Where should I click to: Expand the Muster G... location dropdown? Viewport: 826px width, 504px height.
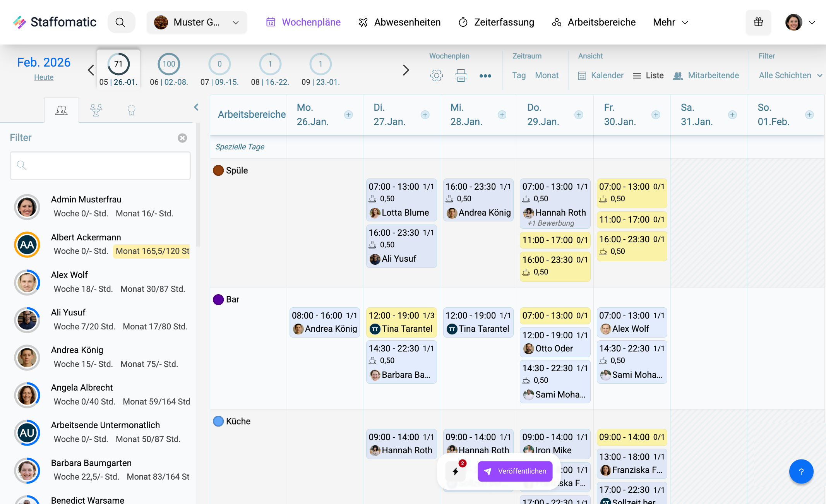[197, 22]
